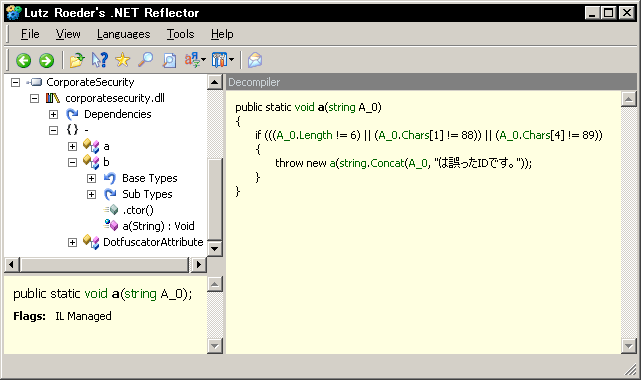The width and height of the screenshot is (641, 380).
Task: Select the class icon next to b
Action: pos(91,162)
